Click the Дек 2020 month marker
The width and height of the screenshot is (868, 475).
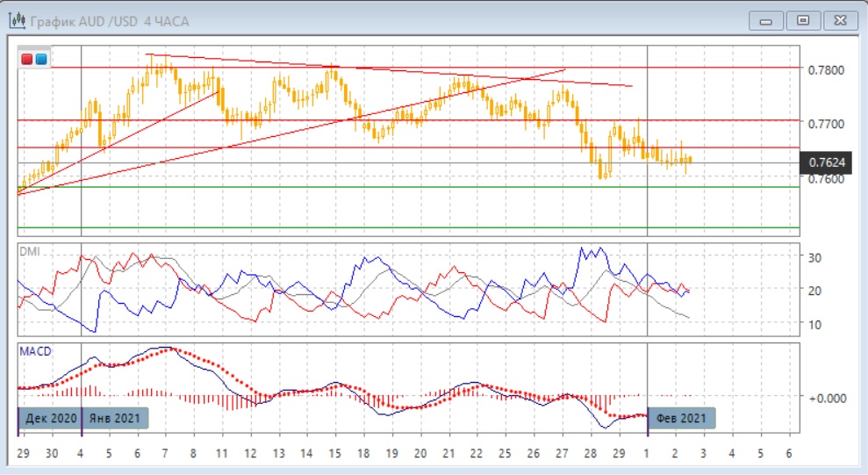point(51,418)
